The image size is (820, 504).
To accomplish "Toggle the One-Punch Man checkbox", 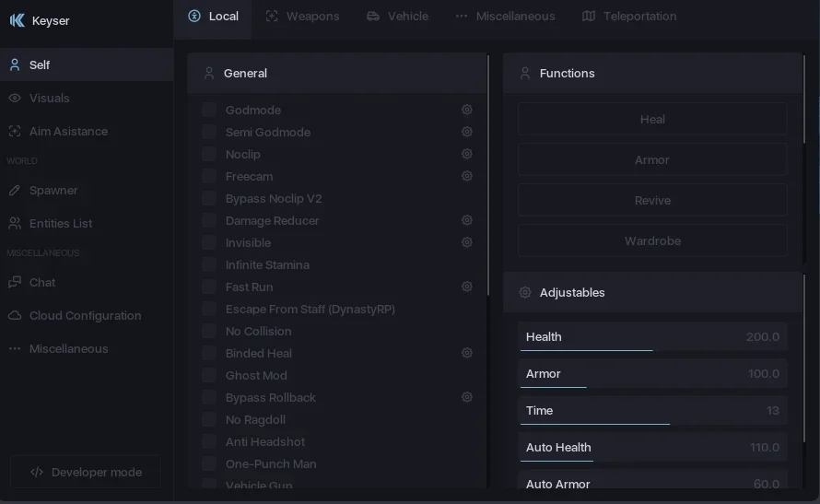I will coord(208,463).
